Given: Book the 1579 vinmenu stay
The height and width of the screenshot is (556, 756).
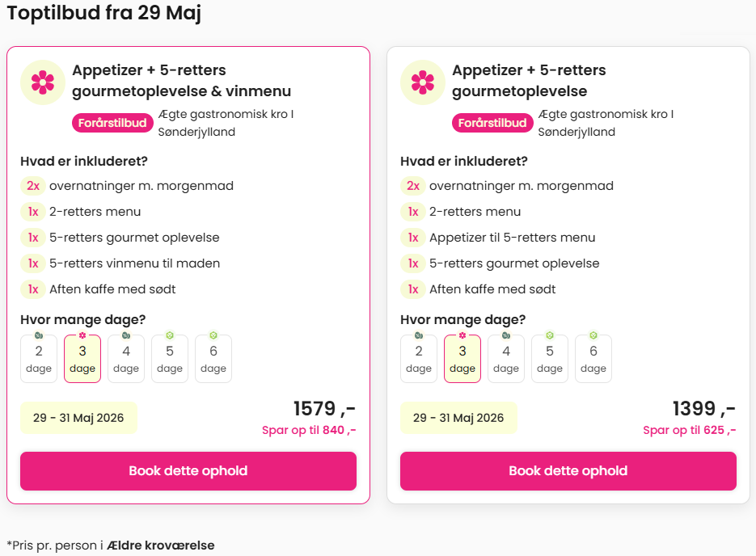Looking at the screenshot, I should point(188,471).
